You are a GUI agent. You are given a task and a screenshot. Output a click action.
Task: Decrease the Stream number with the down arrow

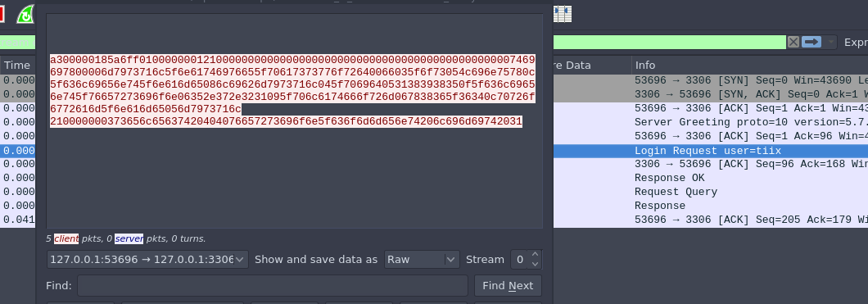(535, 264)
